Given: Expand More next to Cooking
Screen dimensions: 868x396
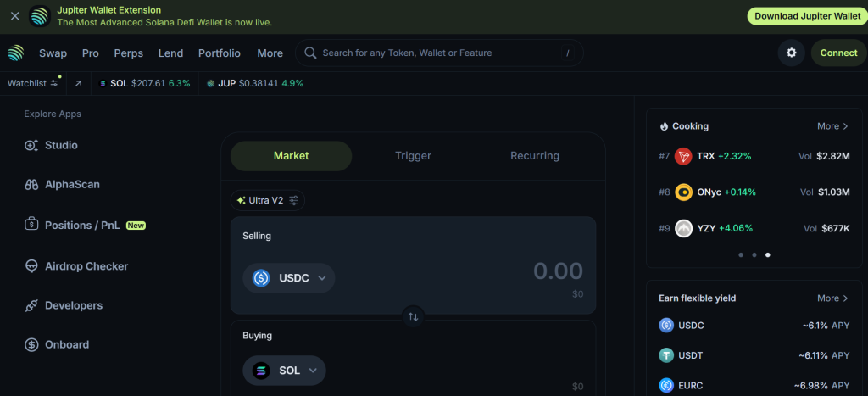Looking at the screenshot, I should pyautogui.click(x=832, y=126).
